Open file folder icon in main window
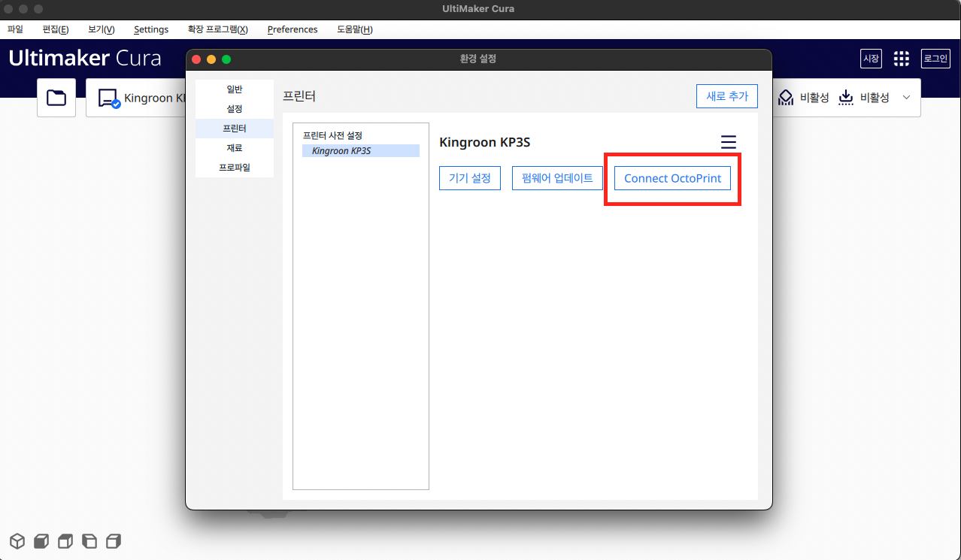 click(x=56, y=98)
